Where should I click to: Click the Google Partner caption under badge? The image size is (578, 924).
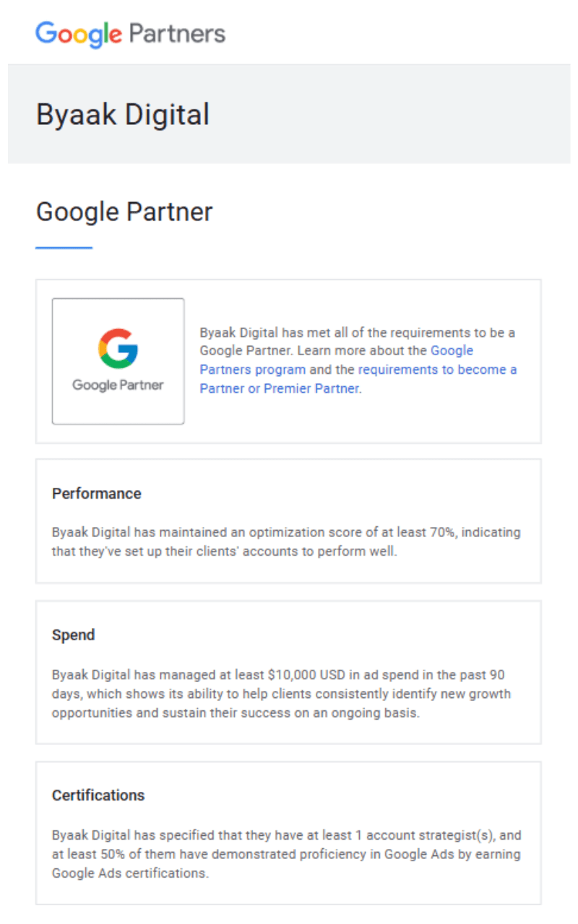click(x=118, y=385)
